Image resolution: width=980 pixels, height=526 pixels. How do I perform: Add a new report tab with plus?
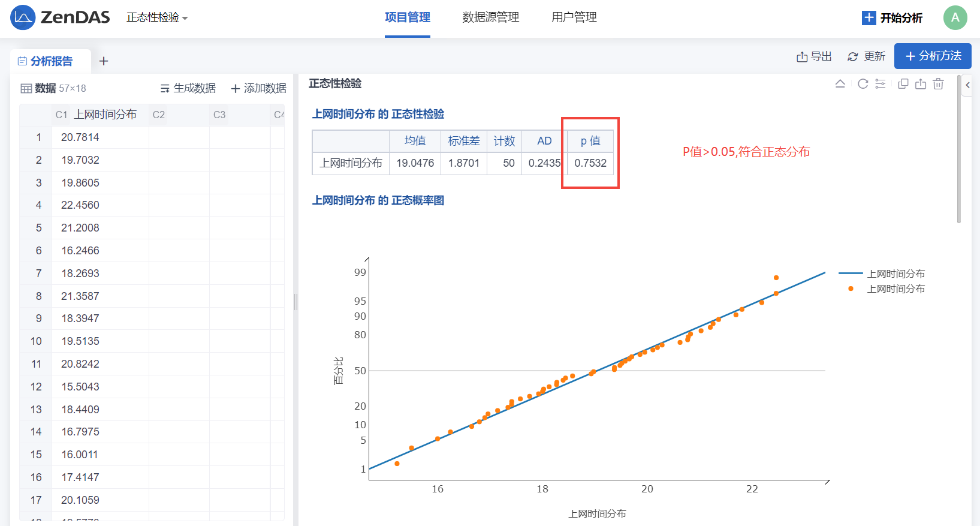104,61
